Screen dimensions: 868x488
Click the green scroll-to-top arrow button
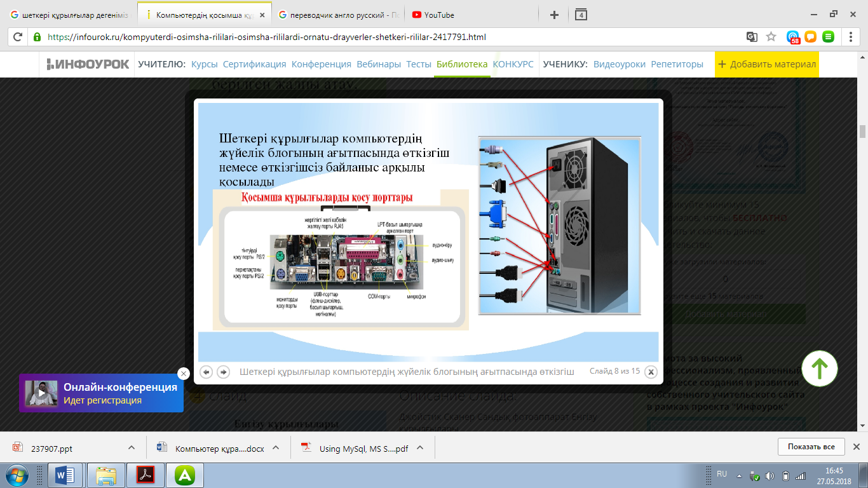click(820, 368)
